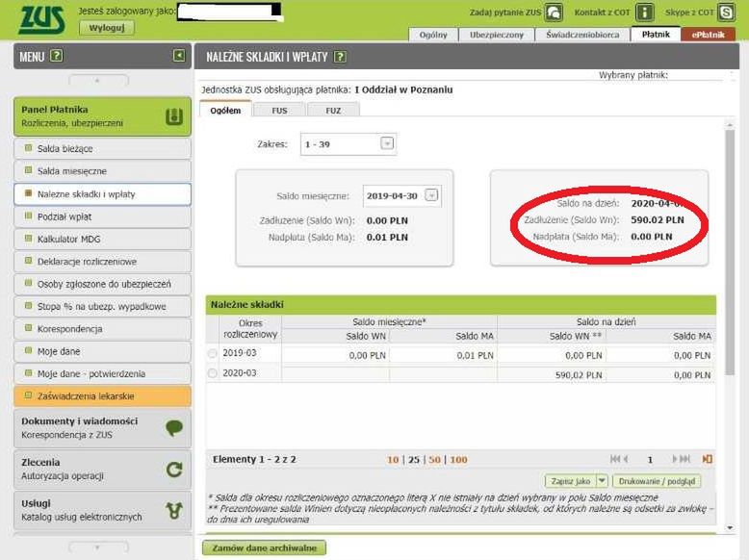Image resolution: width=749 pixels, height=560 pixels.
Task: Click Zamów dane archiwalne button
Action: [264, 548]
